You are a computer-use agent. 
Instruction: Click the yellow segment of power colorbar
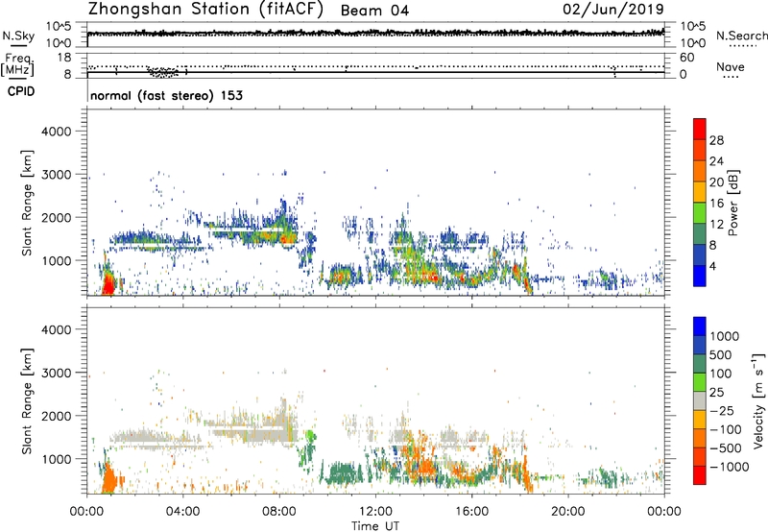[700, 191]
